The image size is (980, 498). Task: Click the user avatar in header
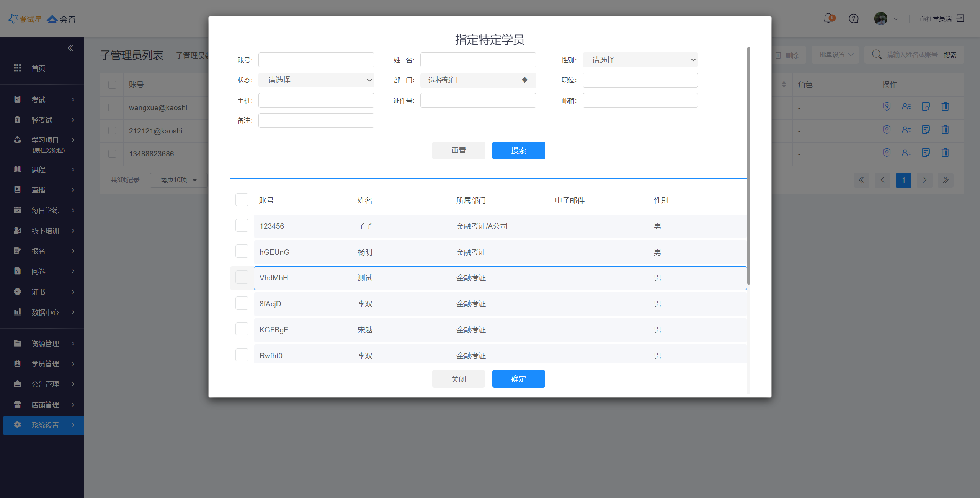pyautogui.click(x=880, y=18)
